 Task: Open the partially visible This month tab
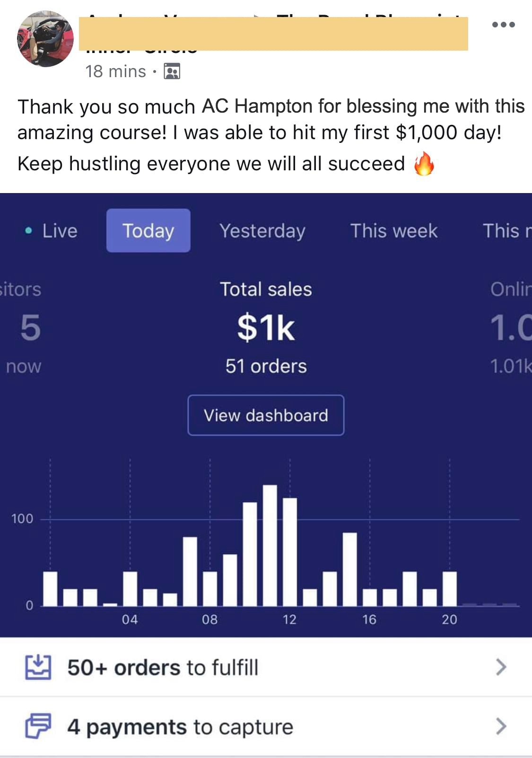coord(507,231)
